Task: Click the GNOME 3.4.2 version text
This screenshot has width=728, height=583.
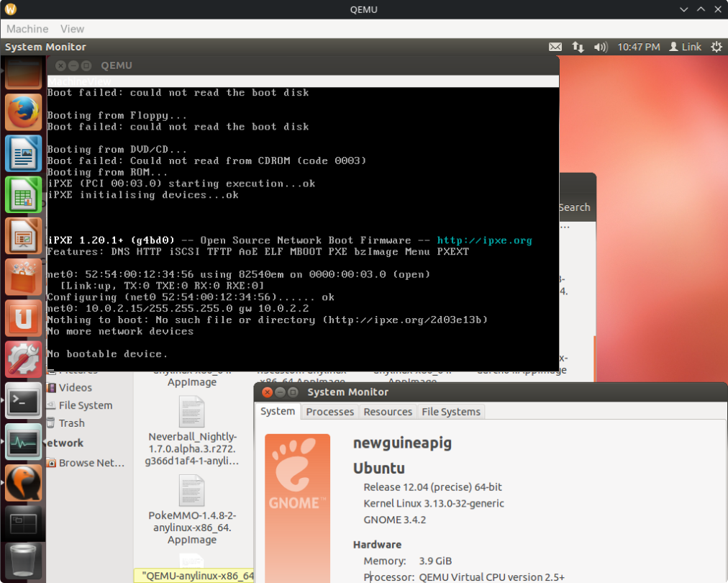Action: click(395, 520)
